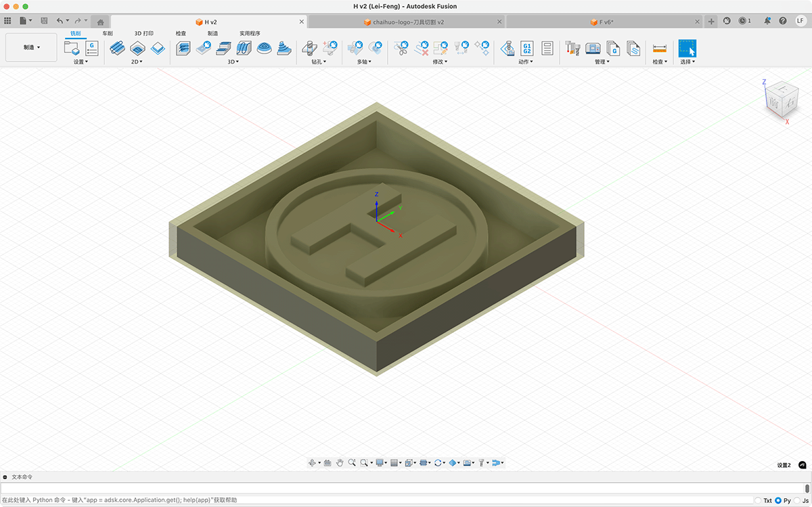The width and height of the screenshot is (812, 507).
Task: Expand the 钻孔 dropdown menu
Action: tap(319, 62)
